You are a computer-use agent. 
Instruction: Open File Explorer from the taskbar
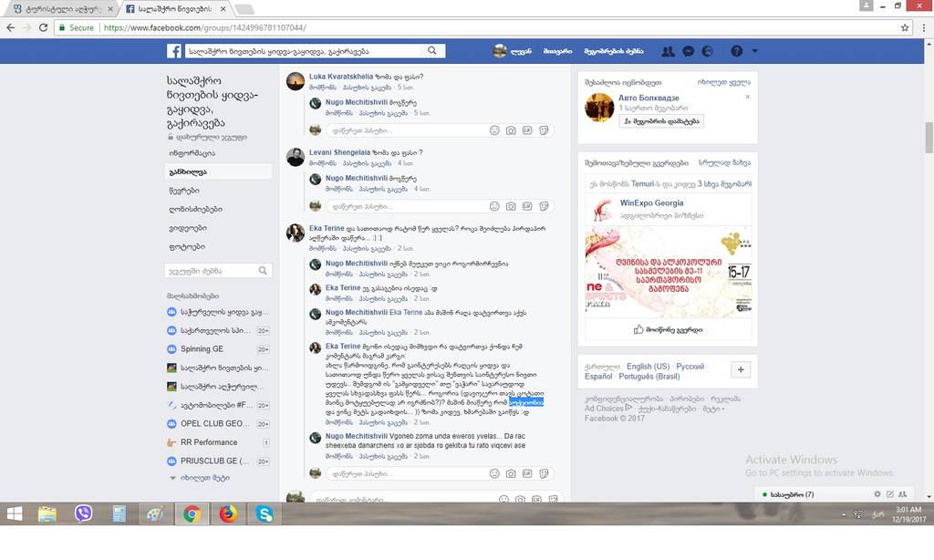click(x=47, y=513)
